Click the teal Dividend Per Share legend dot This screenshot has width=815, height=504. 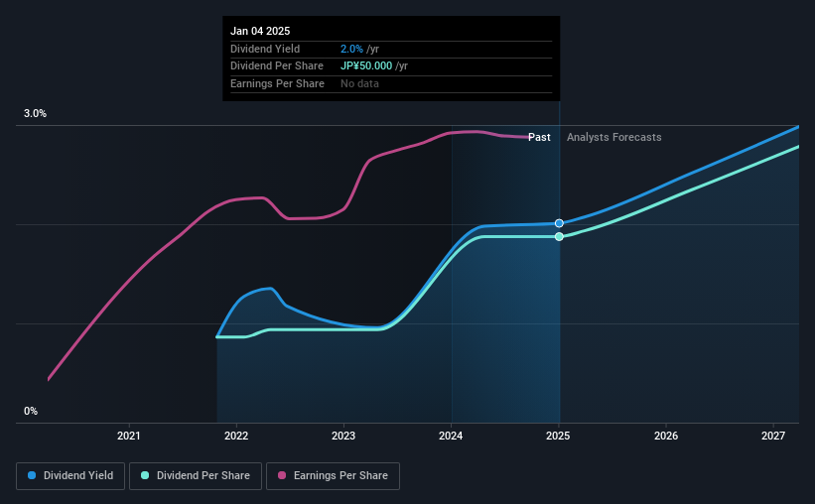(145, 475)
